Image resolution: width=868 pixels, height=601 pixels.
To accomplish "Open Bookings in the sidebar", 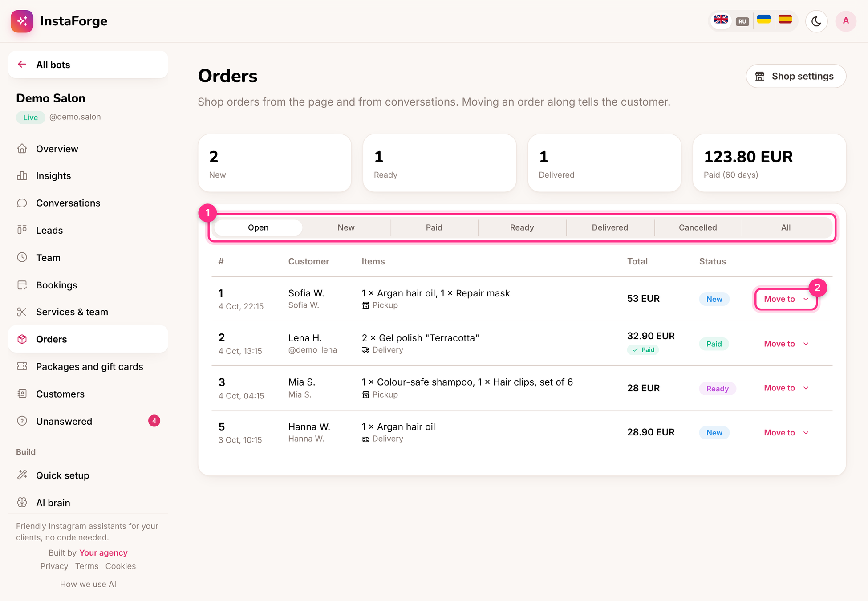I will (88, 285).
